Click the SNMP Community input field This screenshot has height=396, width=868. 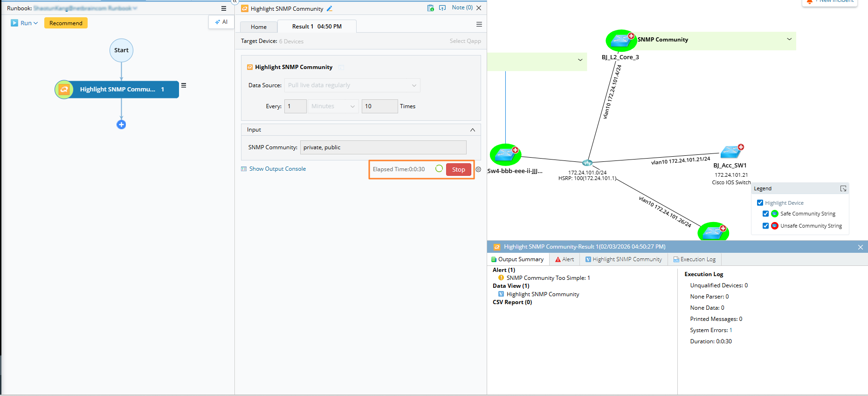point(383,147)
